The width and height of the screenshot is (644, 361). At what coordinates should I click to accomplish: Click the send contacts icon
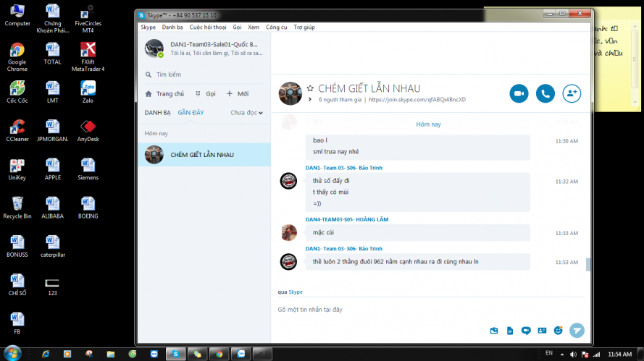(542, 331)
